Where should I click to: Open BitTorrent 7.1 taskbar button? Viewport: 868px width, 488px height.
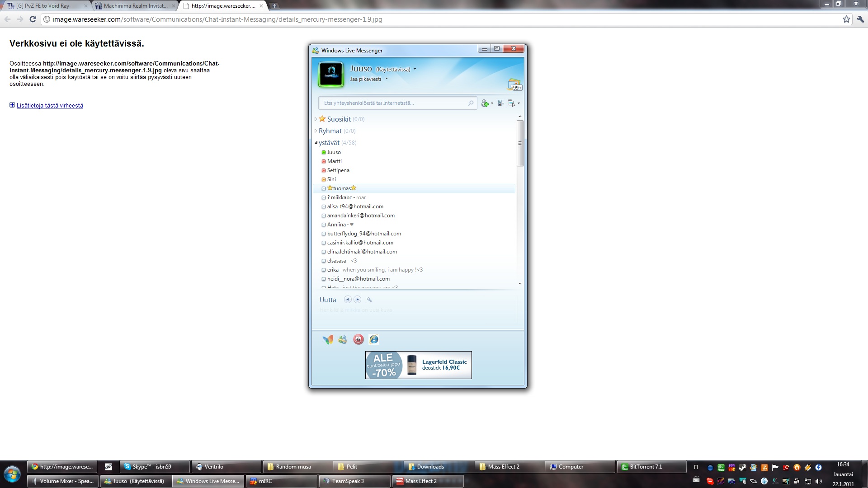tap(651, 467)
